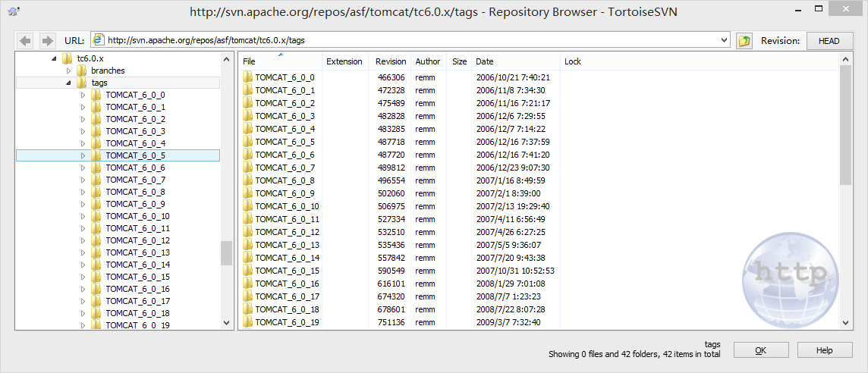Click revision 527334 in the list
The image size is (868, 373).
pos(392,219)
